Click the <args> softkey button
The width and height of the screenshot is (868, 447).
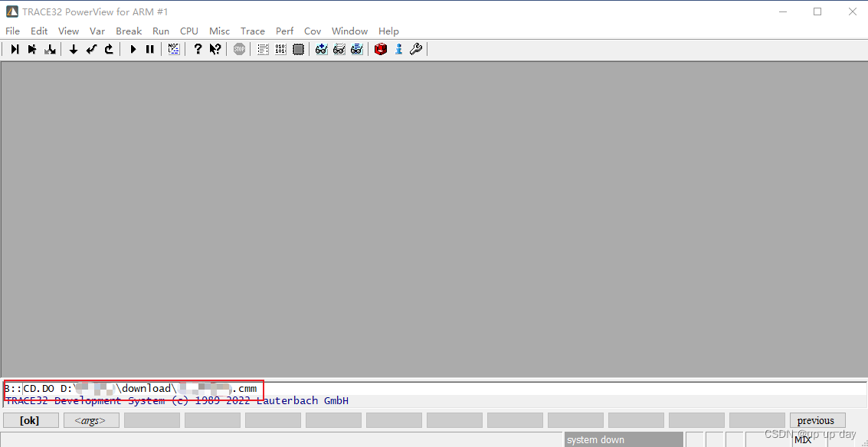point(91,420)
